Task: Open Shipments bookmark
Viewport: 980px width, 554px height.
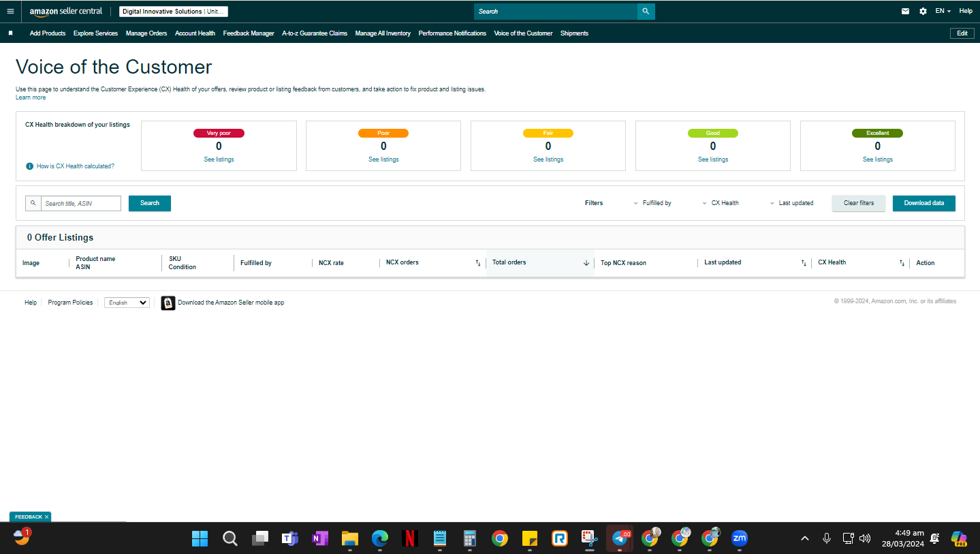Action: coord(574,33)
